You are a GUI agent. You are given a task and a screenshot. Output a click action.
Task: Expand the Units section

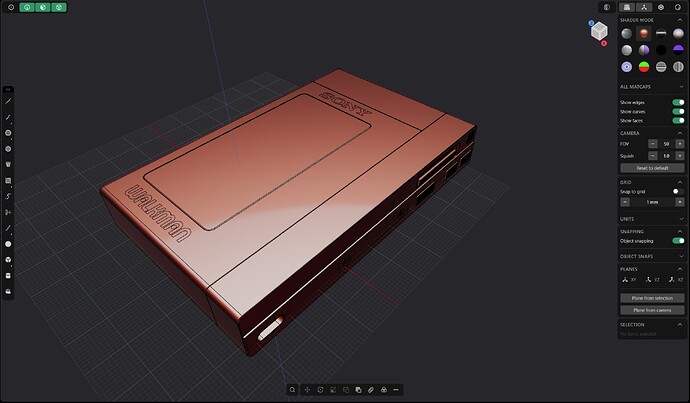tap(651, 219)
